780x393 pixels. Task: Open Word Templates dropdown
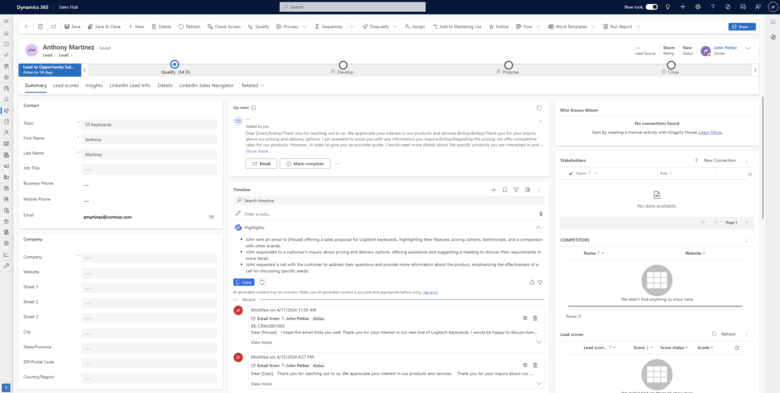[592, 27]
